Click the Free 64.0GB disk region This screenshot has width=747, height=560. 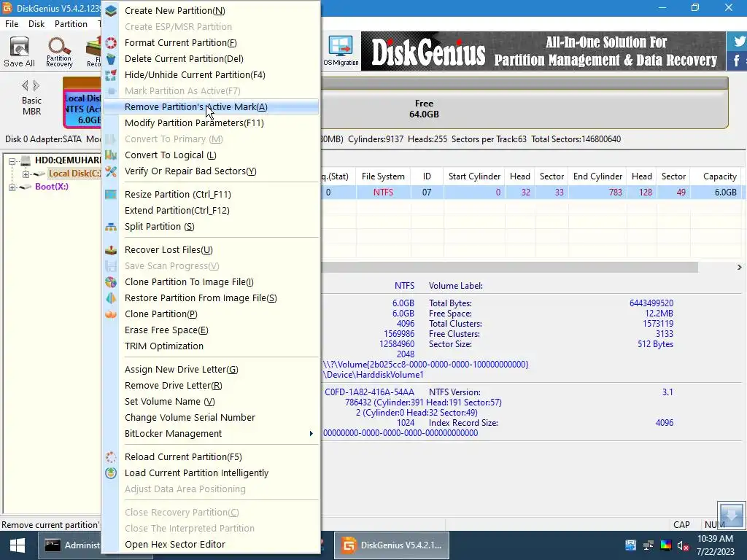click(524, 109)
